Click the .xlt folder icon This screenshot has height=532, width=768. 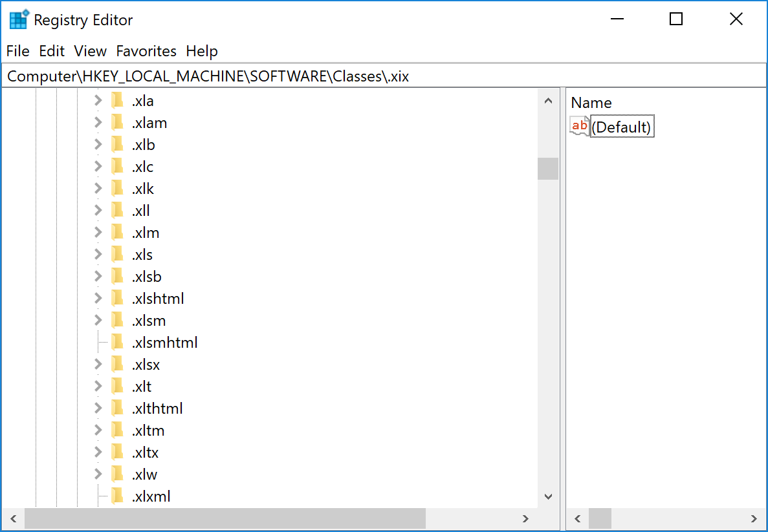(117, 387)
